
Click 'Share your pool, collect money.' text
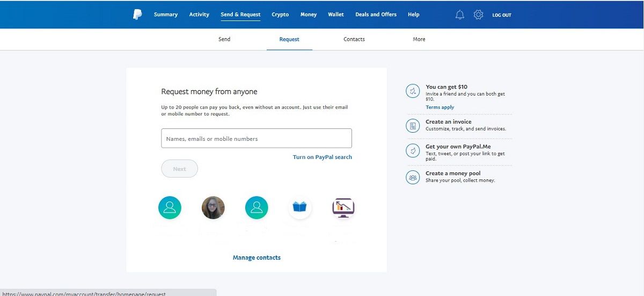(x=460, y=181)
